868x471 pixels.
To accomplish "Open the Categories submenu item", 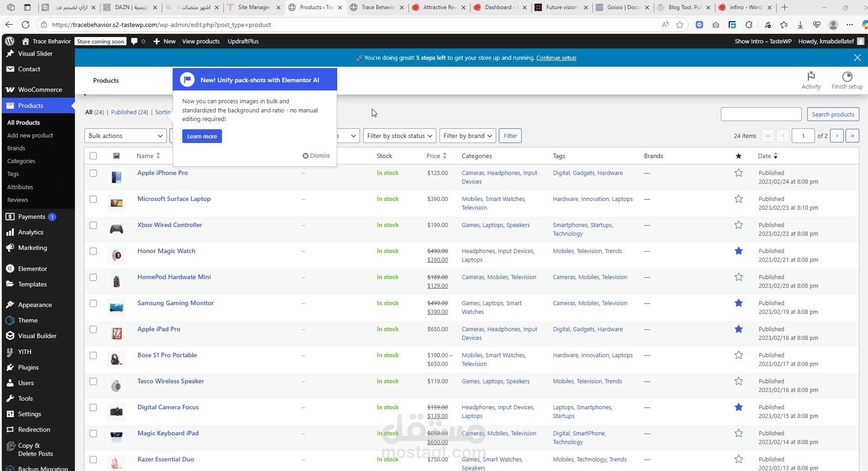I will tap(21, 161).
